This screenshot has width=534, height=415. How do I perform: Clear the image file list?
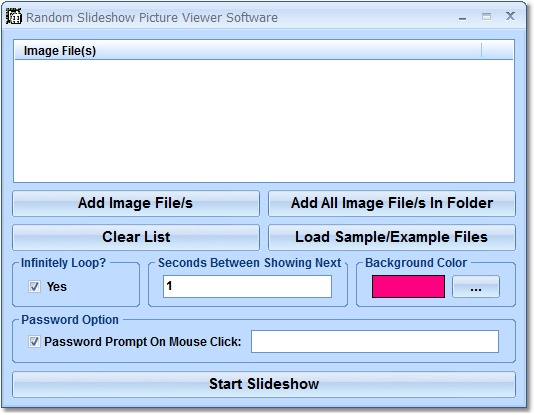pyautogui.click(x=136, y=237)
